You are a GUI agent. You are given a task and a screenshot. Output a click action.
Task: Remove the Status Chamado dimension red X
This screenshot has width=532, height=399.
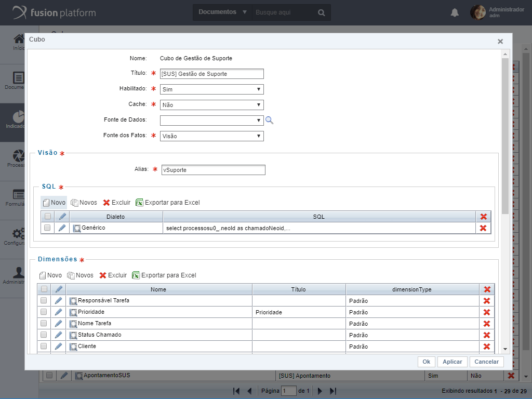coord(487,335)
